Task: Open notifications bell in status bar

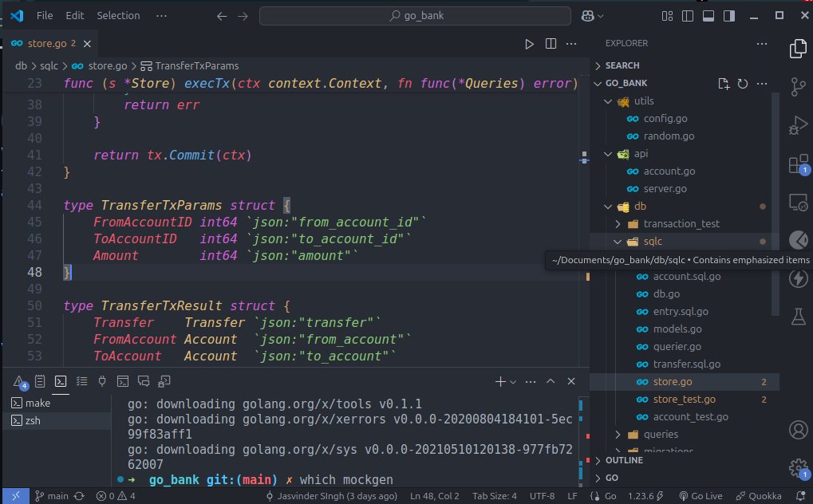Action: pos(802,496)
